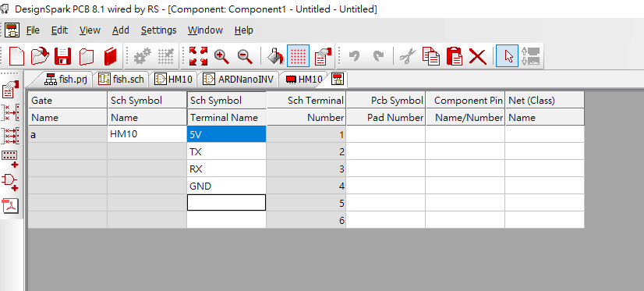Open the File menu
Image resolution: width=644 pixels, height=291 pixels.
click(33, 30)
